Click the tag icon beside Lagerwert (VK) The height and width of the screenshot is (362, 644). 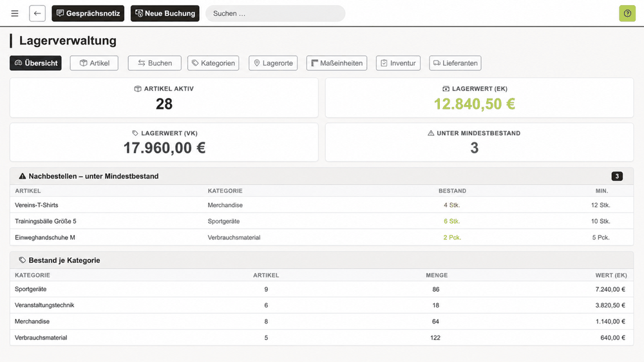[x=135, y=133]
